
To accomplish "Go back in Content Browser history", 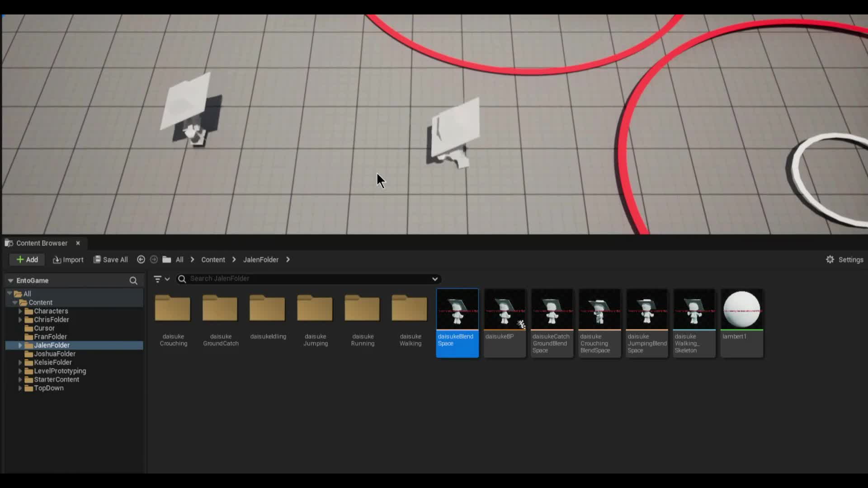I will (141, 259).
